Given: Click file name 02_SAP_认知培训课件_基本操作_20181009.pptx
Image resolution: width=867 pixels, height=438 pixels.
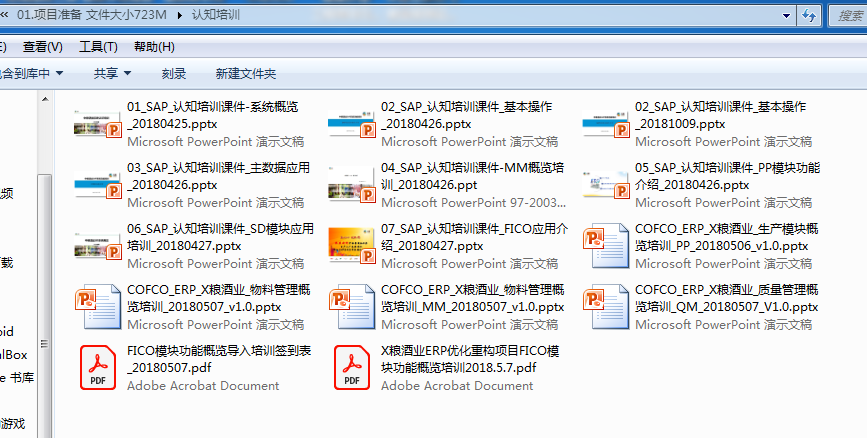Looking at the screenshot, I should [x=721, y=115].
